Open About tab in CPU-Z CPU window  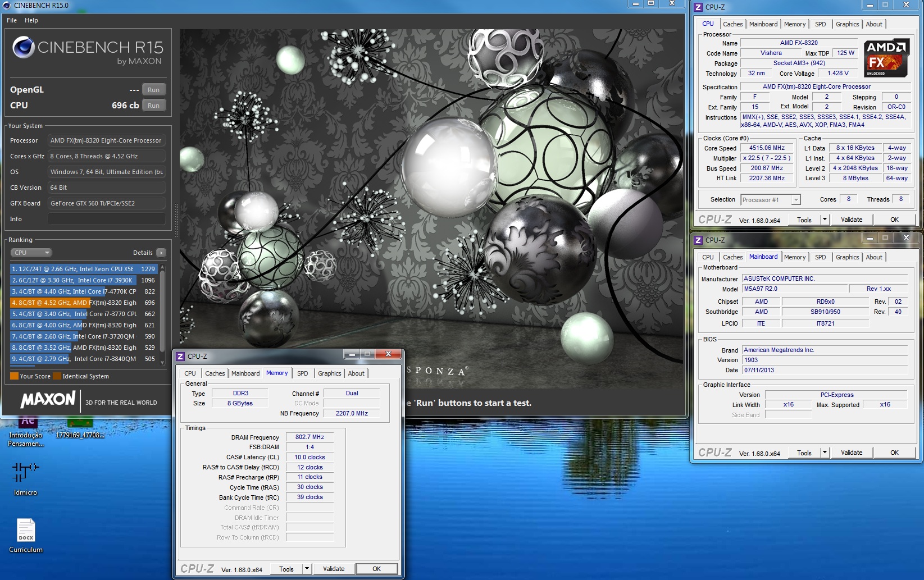pyautogui.click(x=873, y=24)
